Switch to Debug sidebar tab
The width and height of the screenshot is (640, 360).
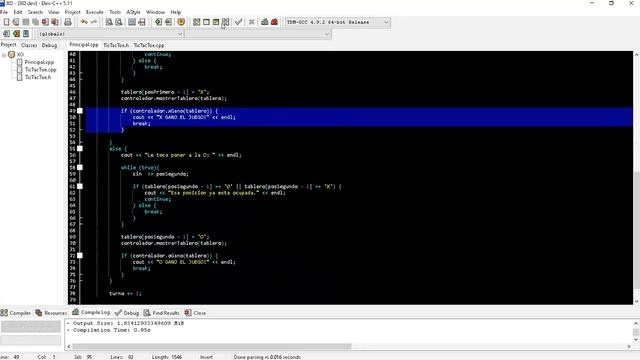(49, 45)
